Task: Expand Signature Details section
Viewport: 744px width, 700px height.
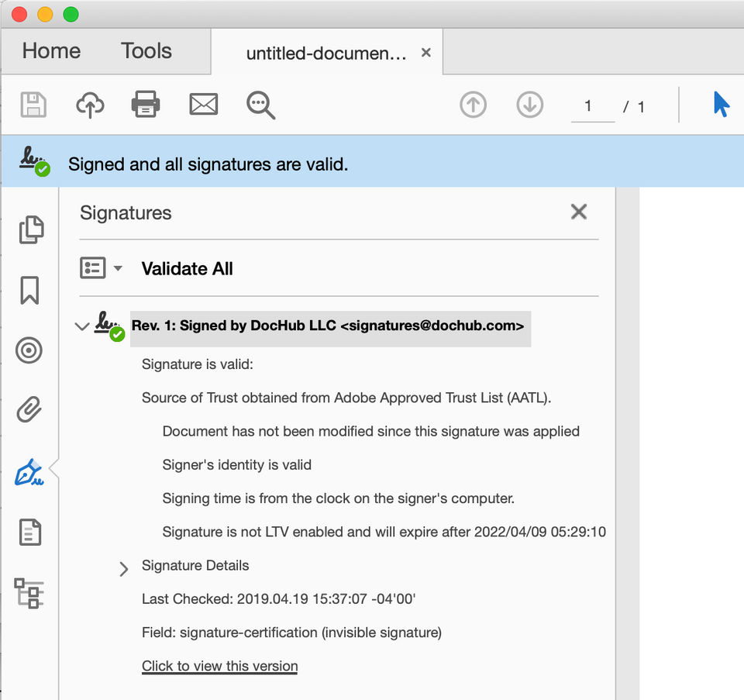Action: pos(124,570)
